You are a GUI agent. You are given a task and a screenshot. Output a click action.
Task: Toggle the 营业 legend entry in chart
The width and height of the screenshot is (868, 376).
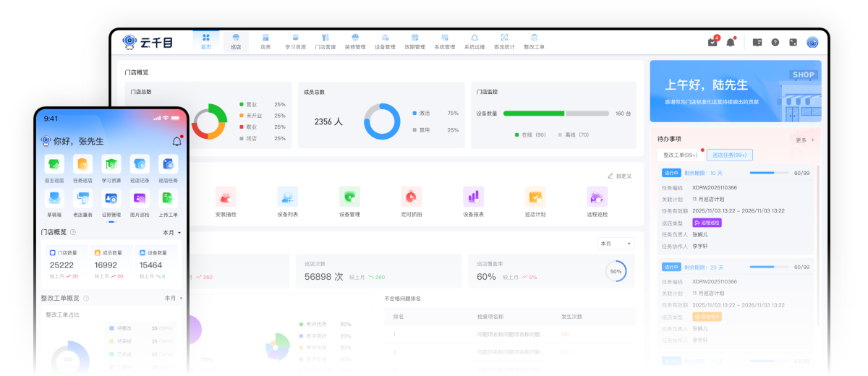tap(250, 104)
